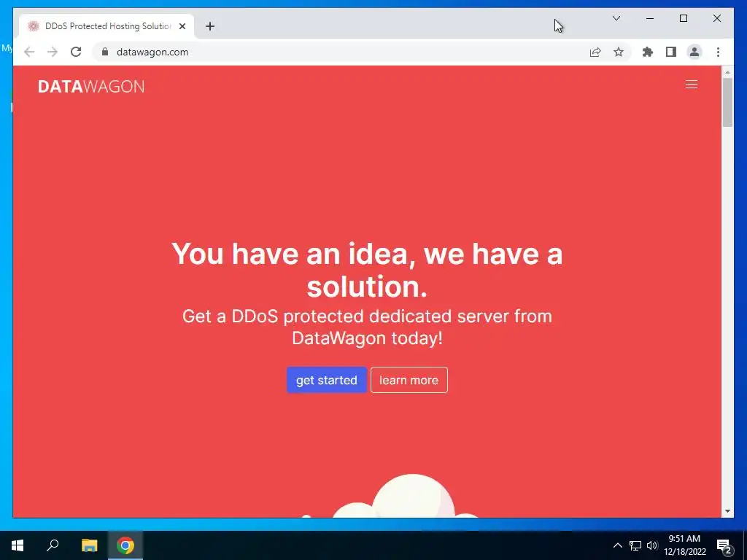Open a new tab with the plus button

pos(210,26)
